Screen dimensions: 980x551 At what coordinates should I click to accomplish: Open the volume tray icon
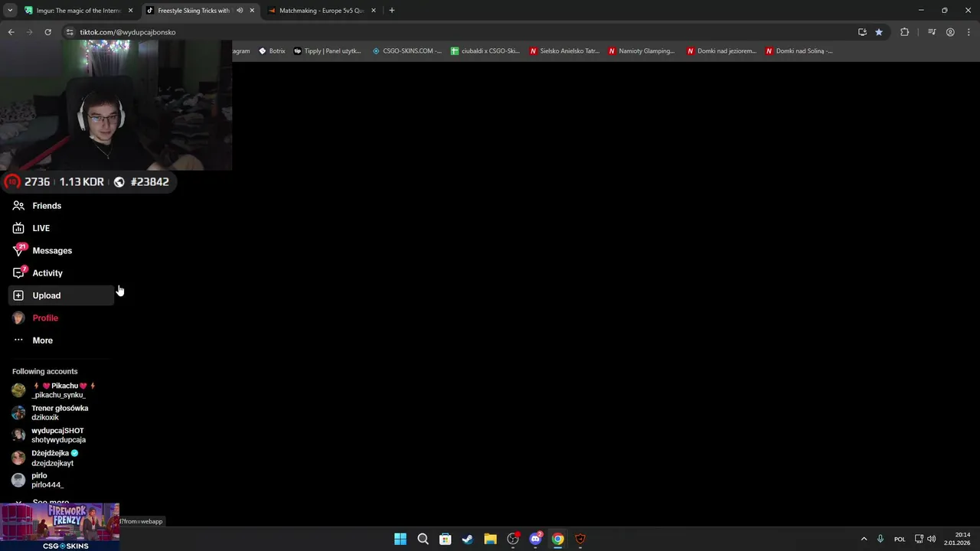932,539
